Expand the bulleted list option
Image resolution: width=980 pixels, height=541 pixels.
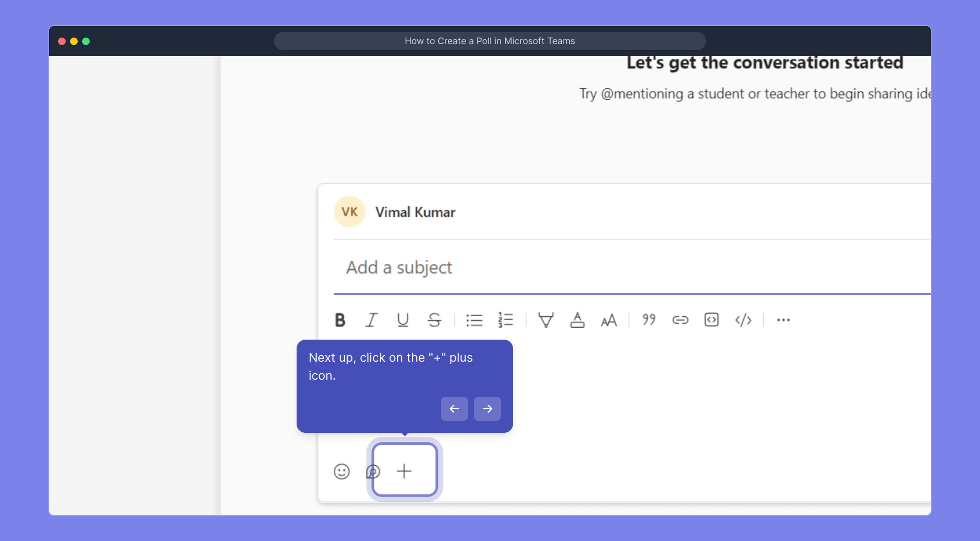[474, 320]
